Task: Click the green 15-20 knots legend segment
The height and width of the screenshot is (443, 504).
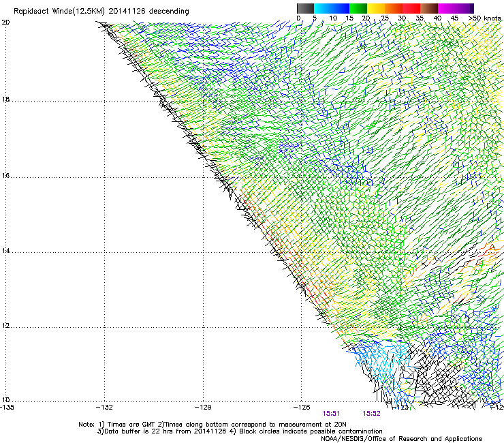Action: (x=358, y=8)
